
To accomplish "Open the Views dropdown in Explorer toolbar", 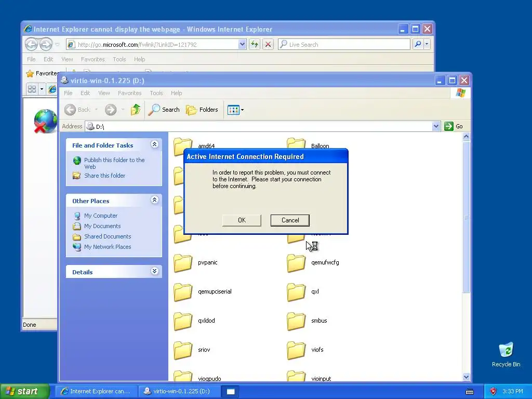I will tap(235, 110).
